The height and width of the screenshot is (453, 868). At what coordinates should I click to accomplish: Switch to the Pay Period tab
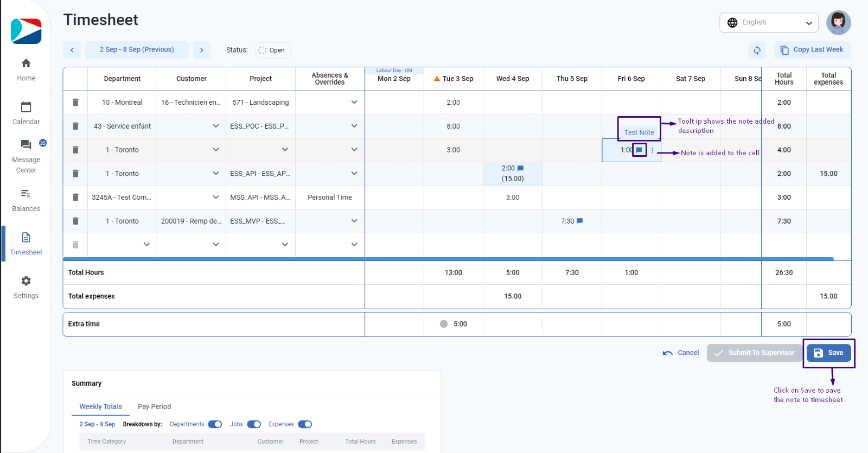click(154, 406)
